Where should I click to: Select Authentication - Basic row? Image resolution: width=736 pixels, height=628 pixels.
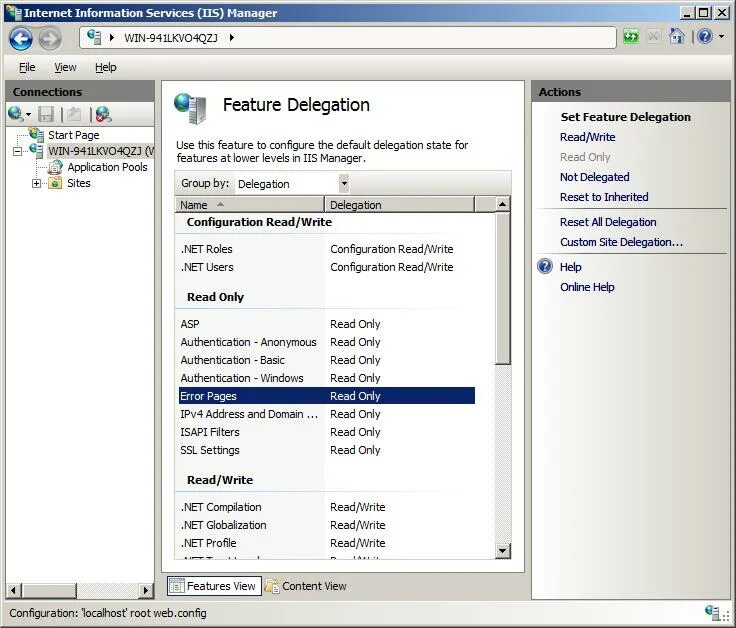pos(327,360)
